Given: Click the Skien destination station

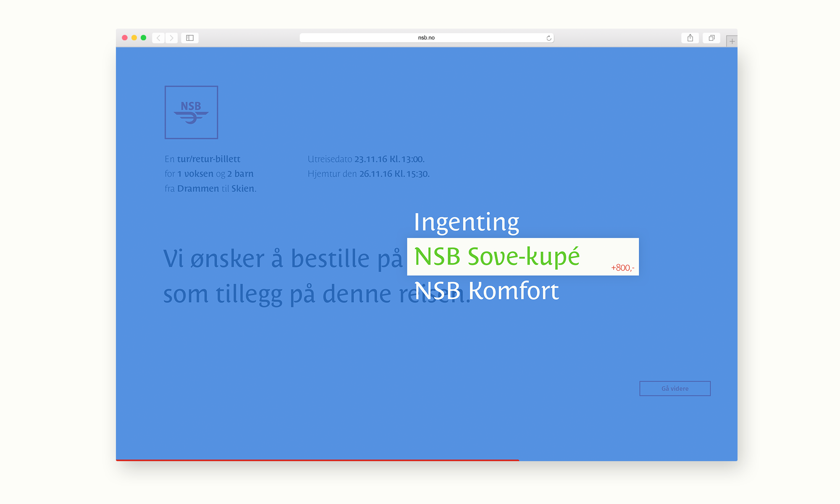Looking at the screenshot, I should [243, 189].
